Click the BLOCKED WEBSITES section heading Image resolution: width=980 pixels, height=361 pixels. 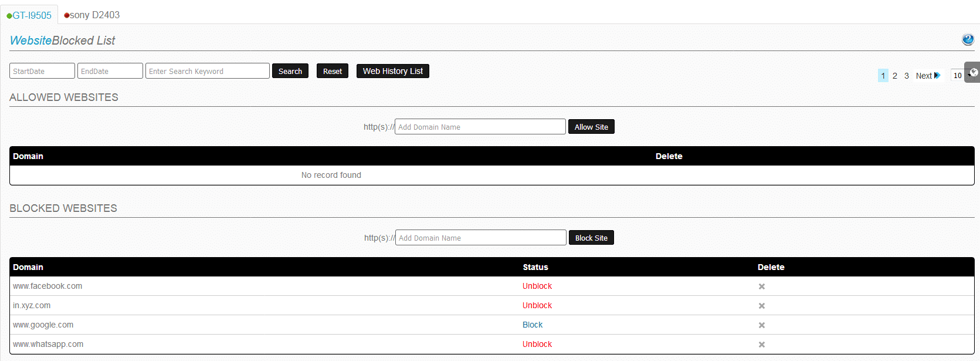point(63,208)
